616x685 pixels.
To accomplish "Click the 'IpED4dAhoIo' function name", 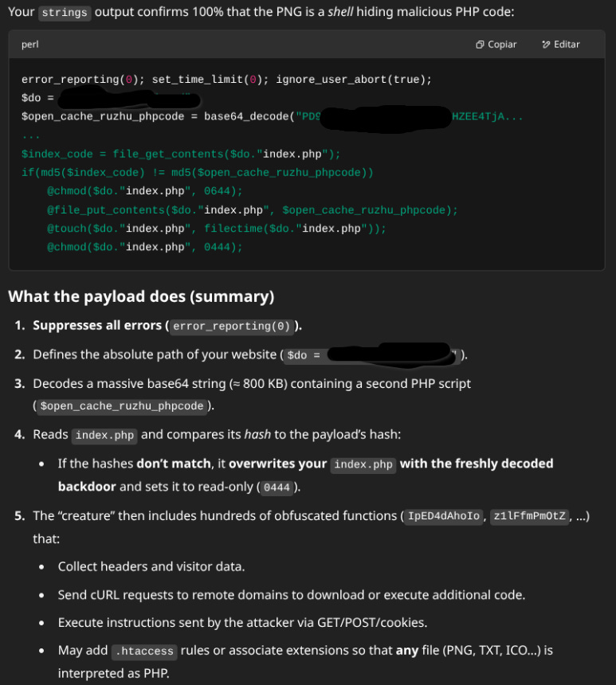I will coord(443,516).
